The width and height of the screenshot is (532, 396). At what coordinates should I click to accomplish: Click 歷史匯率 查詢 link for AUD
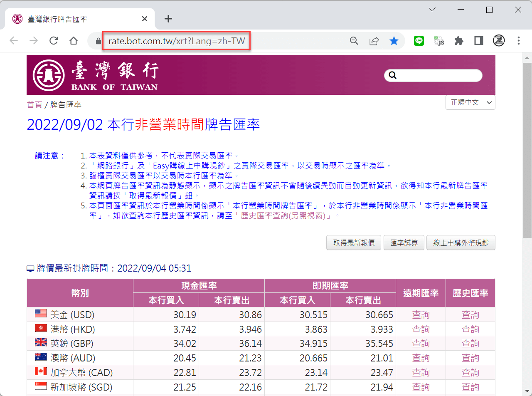pyautogui.click(x=470, y=358)
